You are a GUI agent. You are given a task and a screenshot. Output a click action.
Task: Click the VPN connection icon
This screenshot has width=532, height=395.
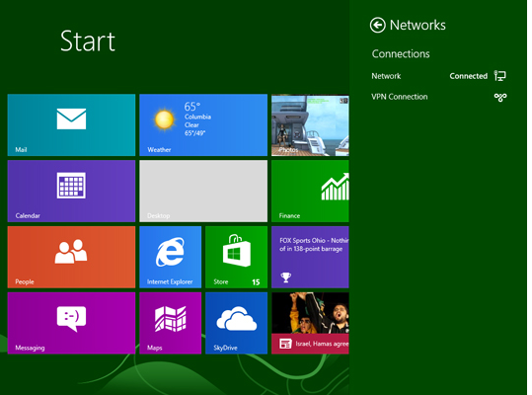pos(500,98)
